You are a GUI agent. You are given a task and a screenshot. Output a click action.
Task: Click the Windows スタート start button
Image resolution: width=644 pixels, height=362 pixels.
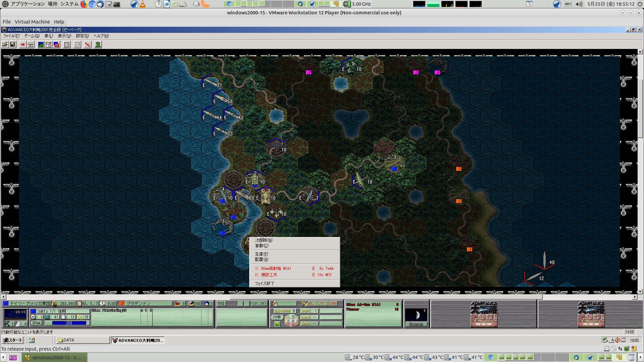[12, 340]
